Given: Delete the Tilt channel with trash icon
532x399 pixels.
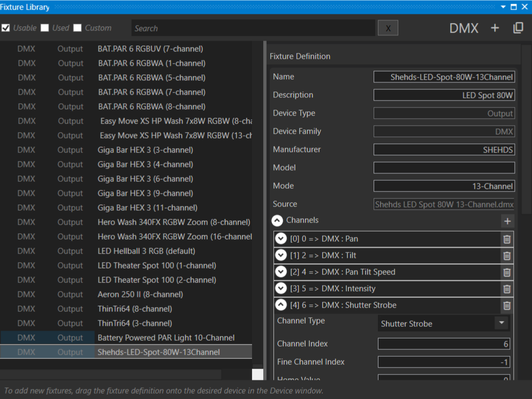Looking at the screenshot, I should point(507,256).
